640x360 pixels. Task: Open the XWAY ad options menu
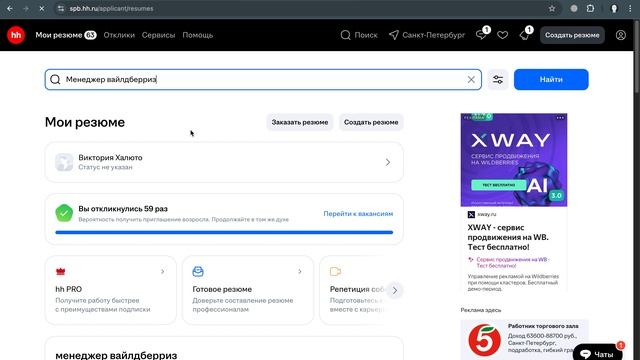[560, 118]
